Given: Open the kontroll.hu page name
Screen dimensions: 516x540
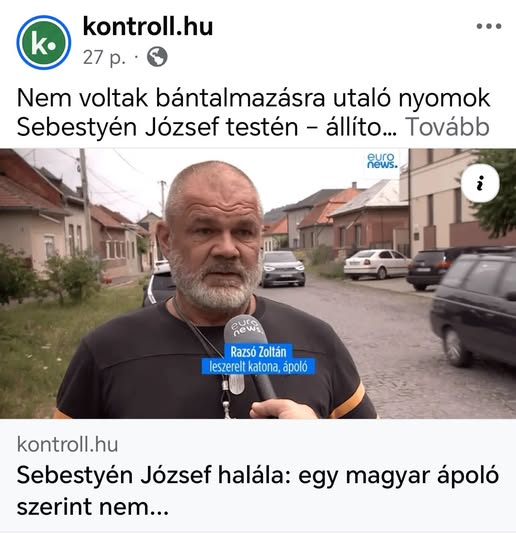Looking at the screenshot, I should tap(148, 27).
